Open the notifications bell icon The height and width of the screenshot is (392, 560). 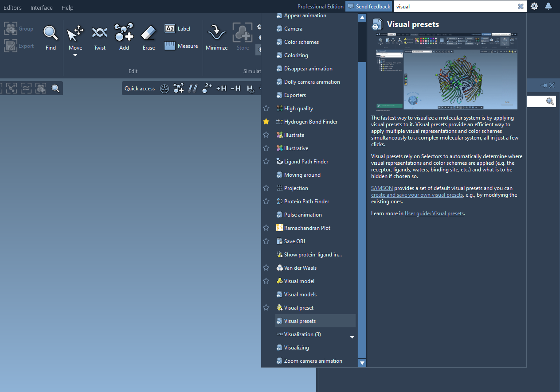click(x=548, y=6)
